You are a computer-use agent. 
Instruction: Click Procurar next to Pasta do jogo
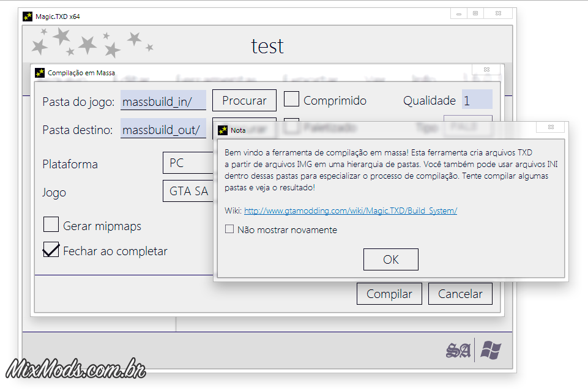[x=244, y=100]
